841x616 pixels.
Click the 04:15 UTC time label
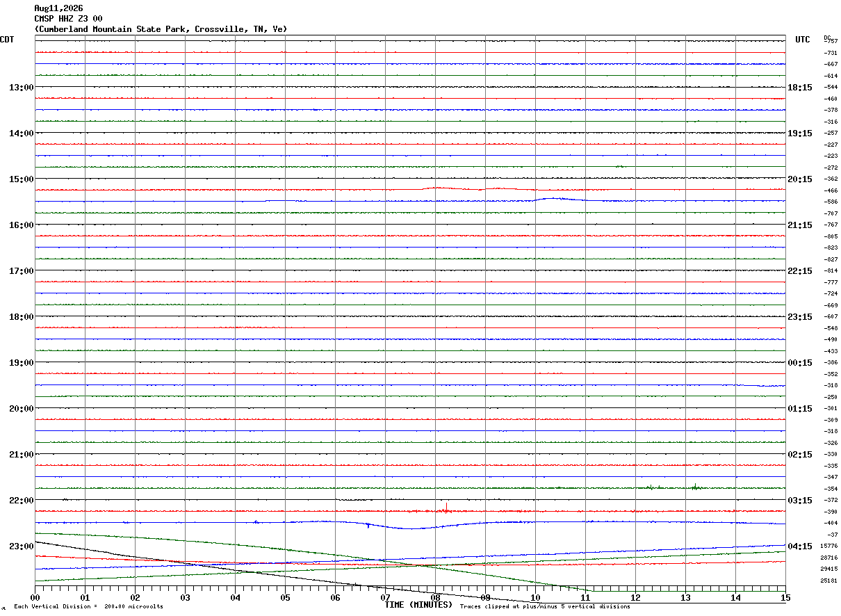tap(801, 546)
